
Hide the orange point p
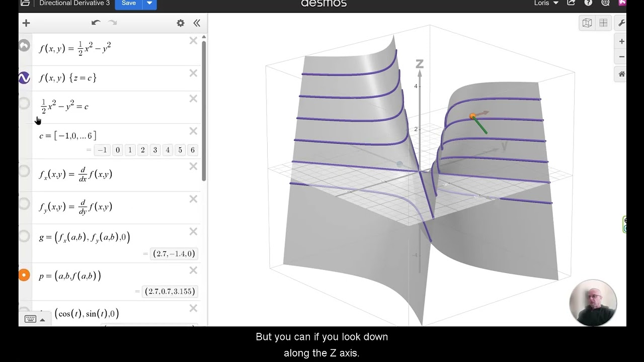click(24, 276)
